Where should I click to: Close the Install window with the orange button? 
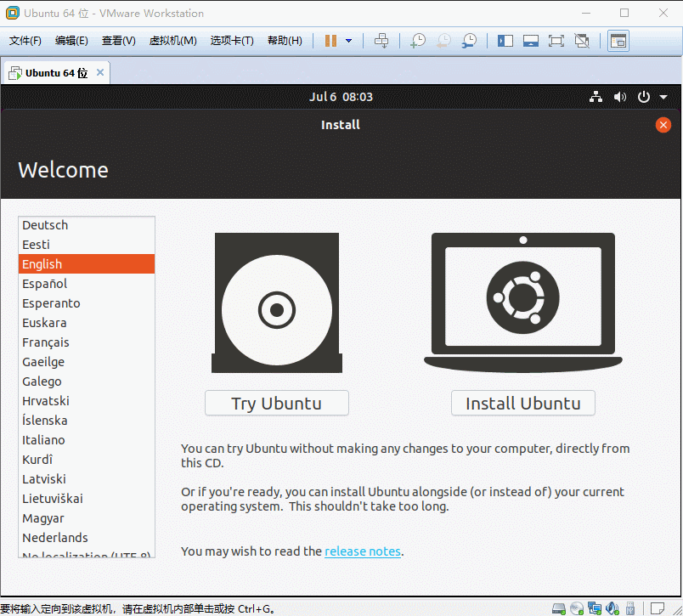coord(663,125)
